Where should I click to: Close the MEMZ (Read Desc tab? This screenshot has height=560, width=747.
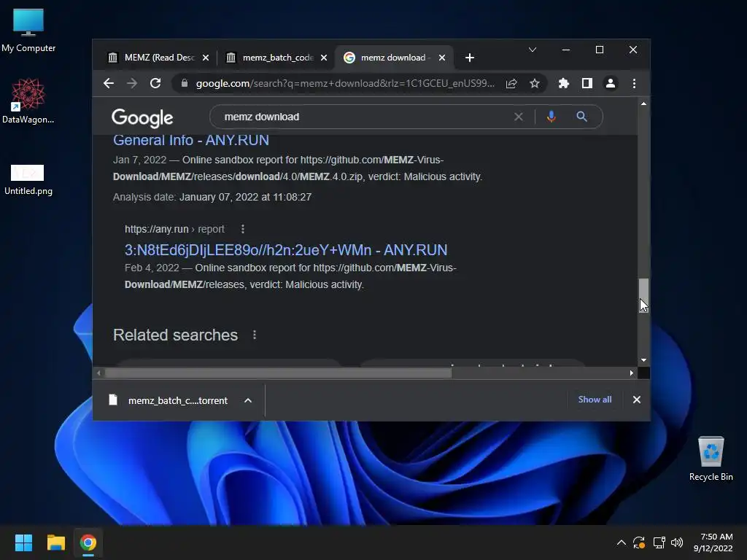coord(205,58)
